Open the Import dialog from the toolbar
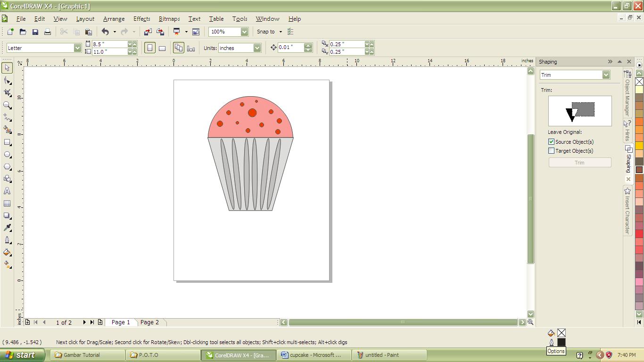Screen dimensions: 644x362 (x=148, y=32)
